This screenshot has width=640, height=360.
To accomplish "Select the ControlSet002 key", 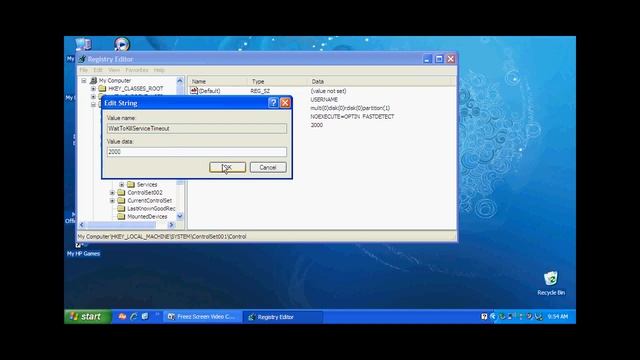I will click(144, 193).
